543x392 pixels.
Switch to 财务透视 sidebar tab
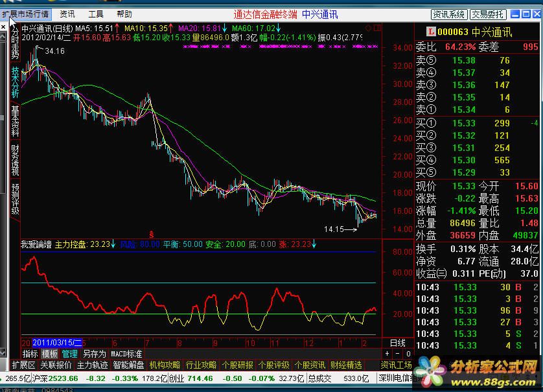(x=15, y=160)
